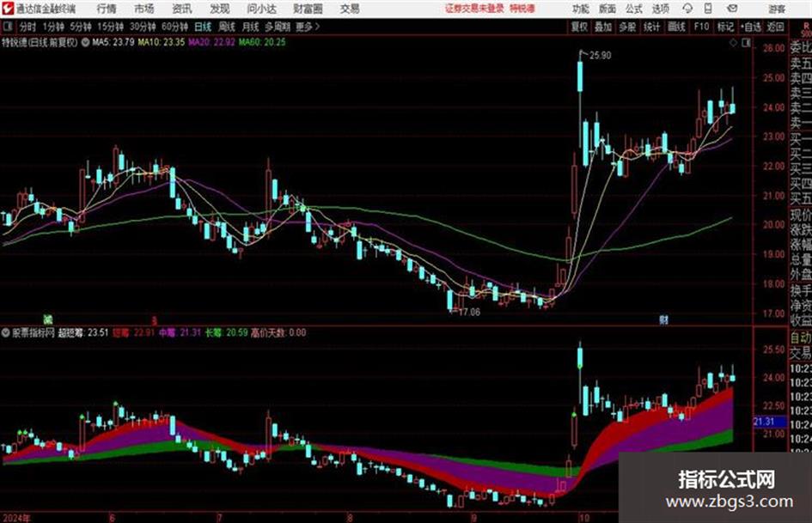812x523 pixels.
Task: Open the 公式 menu
Action: 634,9
